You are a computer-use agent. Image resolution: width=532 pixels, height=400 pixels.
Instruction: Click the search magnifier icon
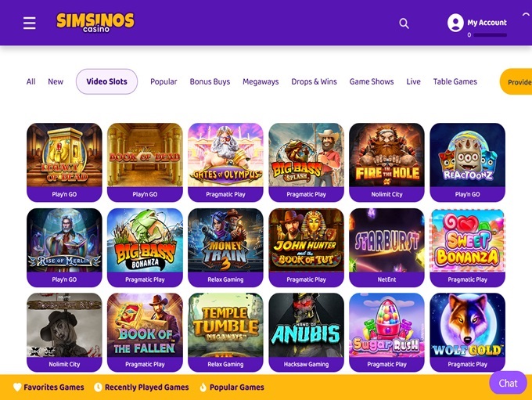coord(404,23)
